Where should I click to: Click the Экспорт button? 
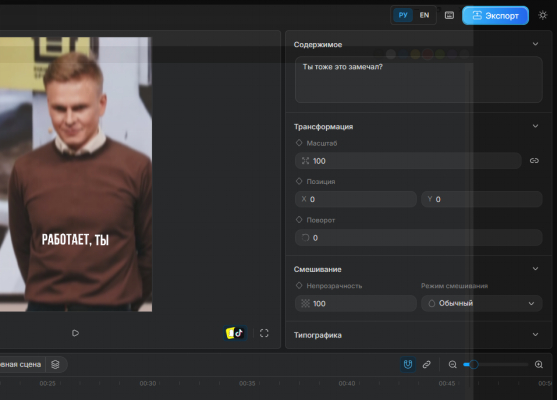pyautogui.click(x=495, y=16)
